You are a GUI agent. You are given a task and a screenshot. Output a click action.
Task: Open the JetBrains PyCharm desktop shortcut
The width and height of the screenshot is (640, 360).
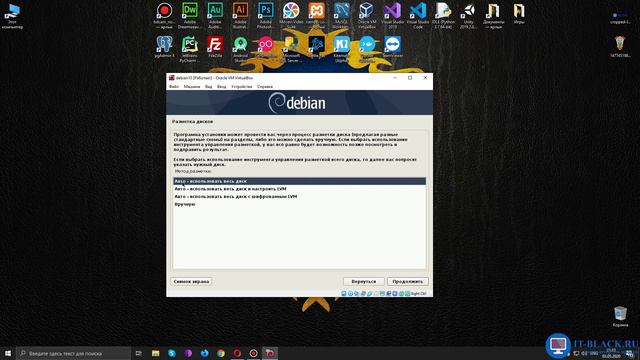pos(190,49)
